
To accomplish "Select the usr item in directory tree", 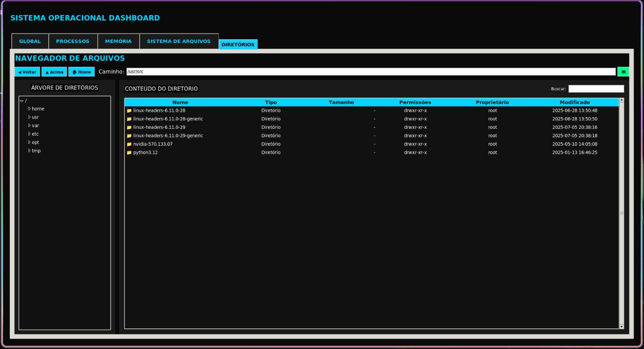I will click(35, 117).
